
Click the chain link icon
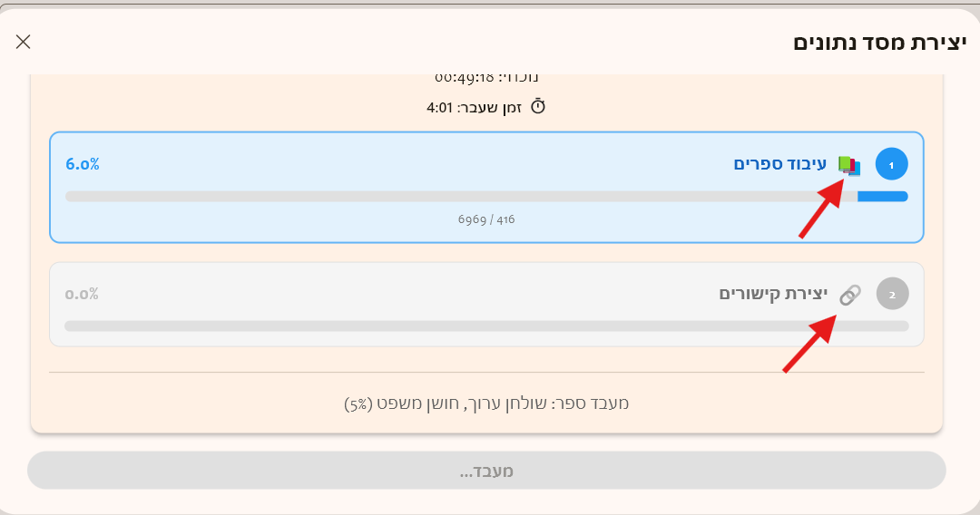pyautogui.click(x=849, y=295)
